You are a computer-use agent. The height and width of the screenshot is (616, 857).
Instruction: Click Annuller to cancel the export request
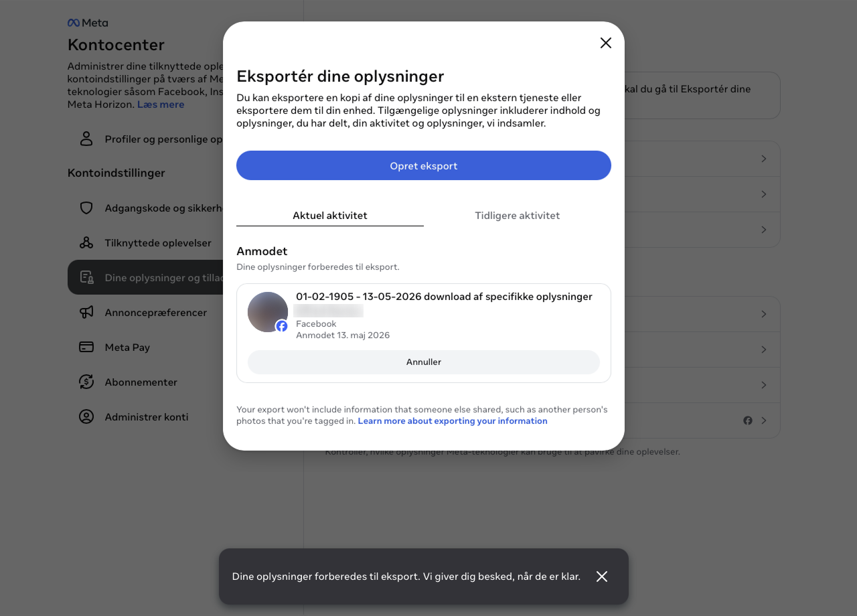424,362
